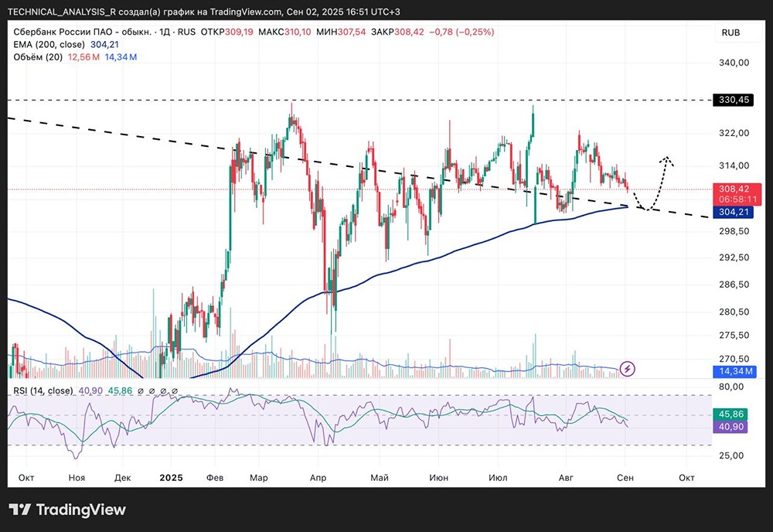Click the 292,50 price scale value

coord(734,257)
